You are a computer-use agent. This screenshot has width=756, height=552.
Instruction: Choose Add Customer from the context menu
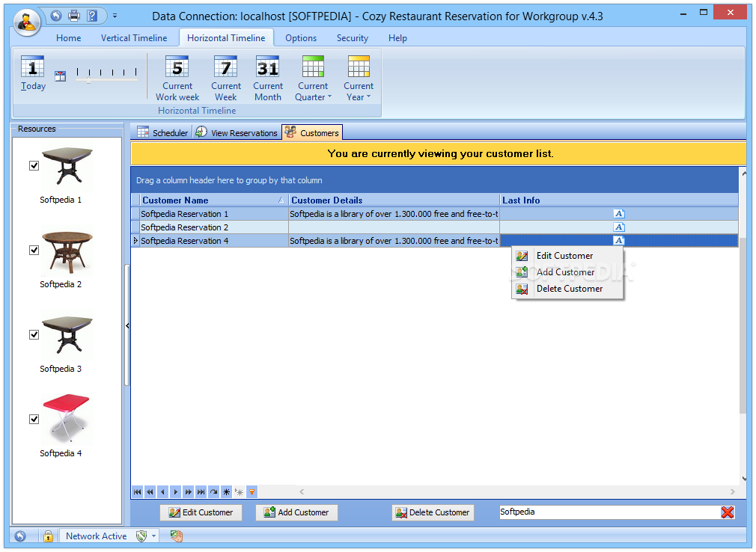567,272
